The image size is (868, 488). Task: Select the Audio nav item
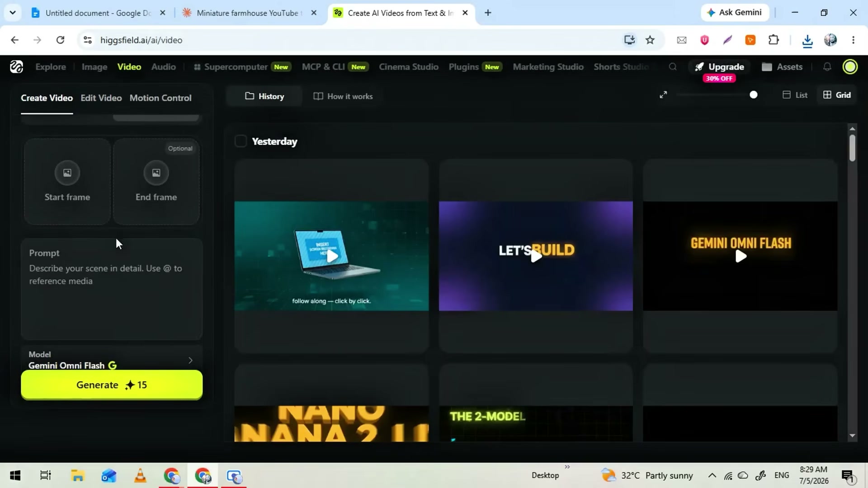point(164,67)
